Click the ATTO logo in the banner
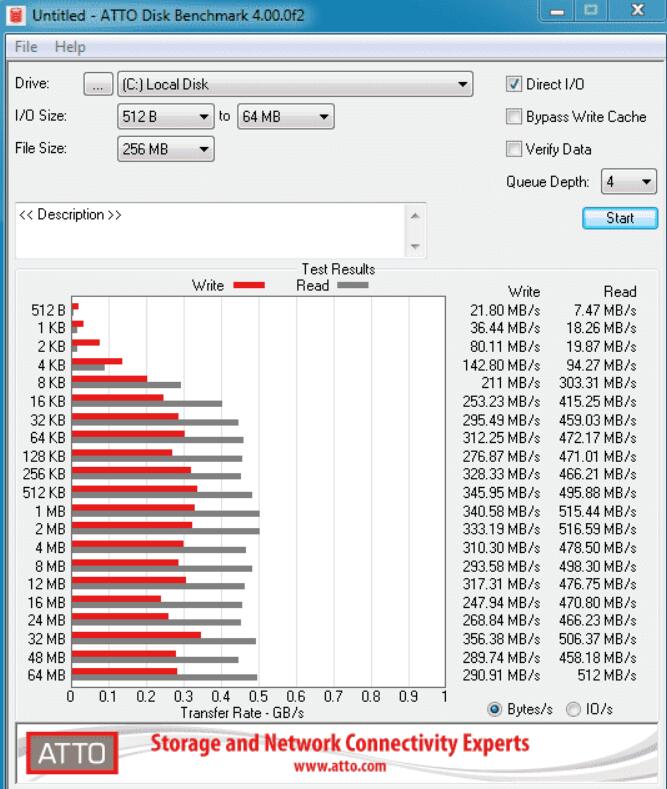Screen dimensions: 667x789 (72, 753)
